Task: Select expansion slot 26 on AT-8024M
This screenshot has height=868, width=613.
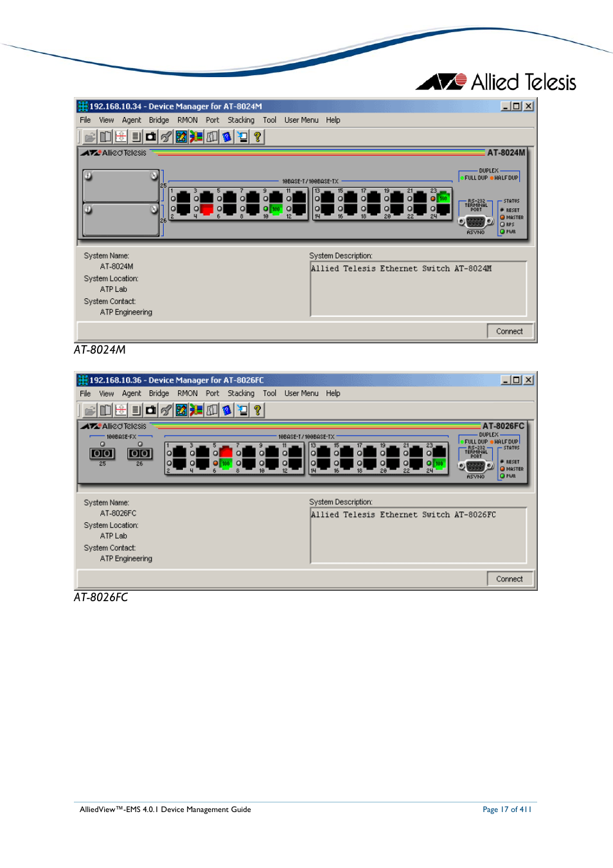Action: (121, 220)
